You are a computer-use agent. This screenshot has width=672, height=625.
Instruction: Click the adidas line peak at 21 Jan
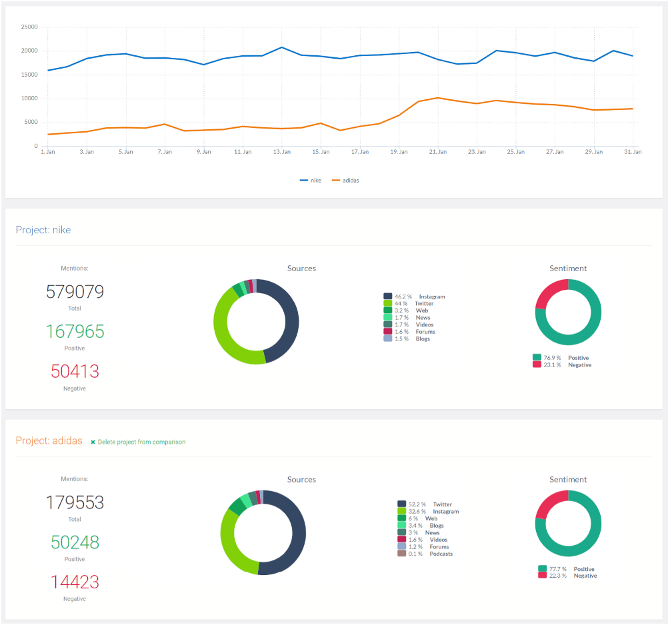[437, 97]
